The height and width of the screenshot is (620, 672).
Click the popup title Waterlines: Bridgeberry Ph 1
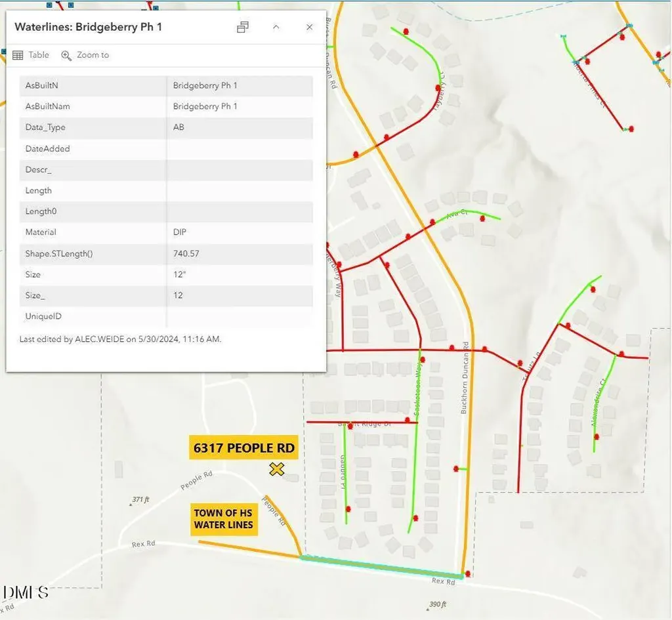89,27
